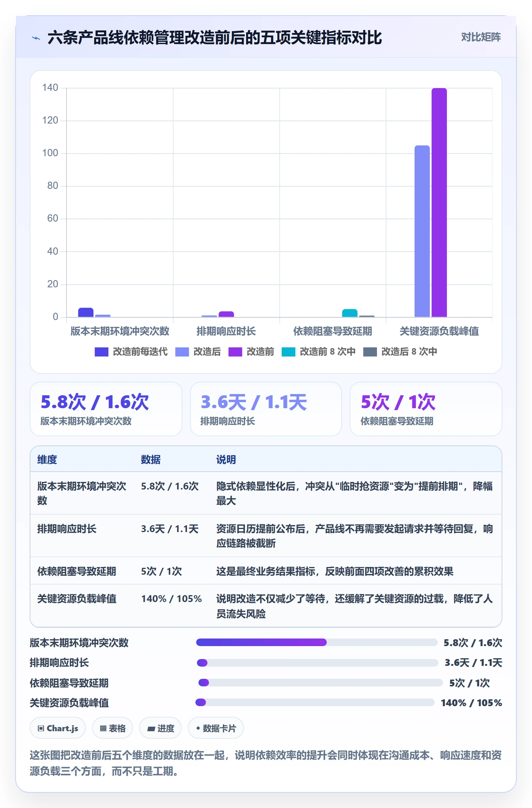Click the x-axis label 排期响应时长
This screenshot has width=532, height=808.
click(226, 331)
